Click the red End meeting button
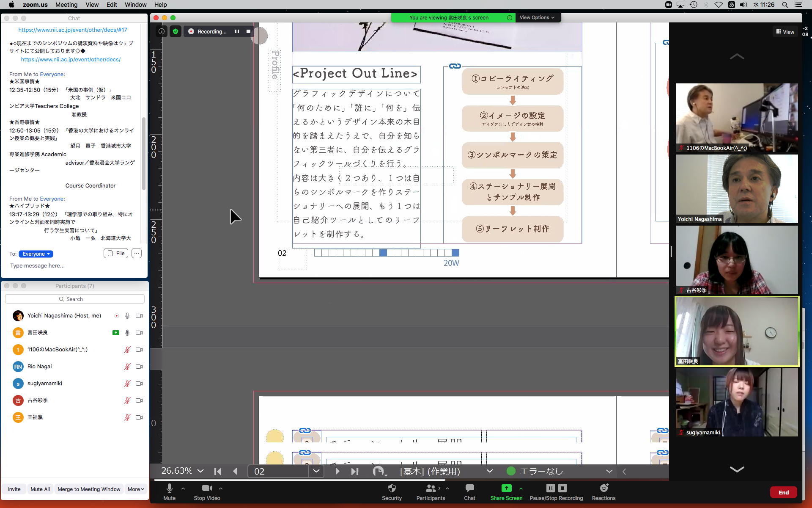812x508 pixels. (783, 492)
